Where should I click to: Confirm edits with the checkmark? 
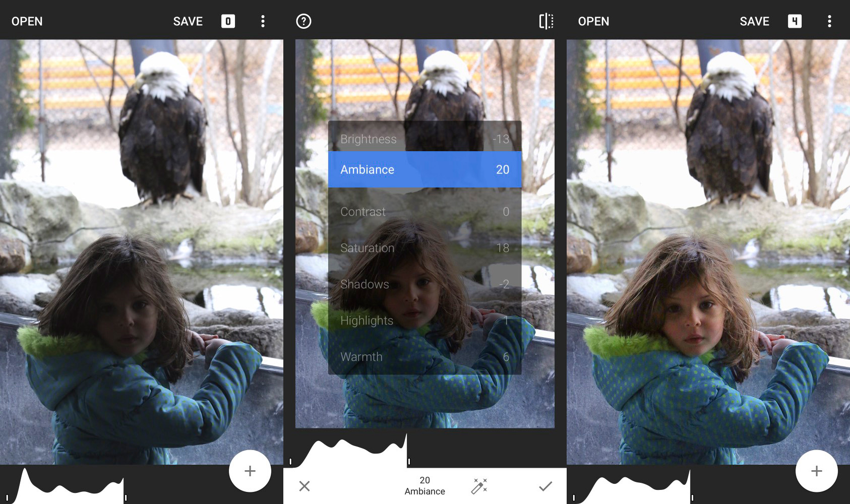pos(544,485)
